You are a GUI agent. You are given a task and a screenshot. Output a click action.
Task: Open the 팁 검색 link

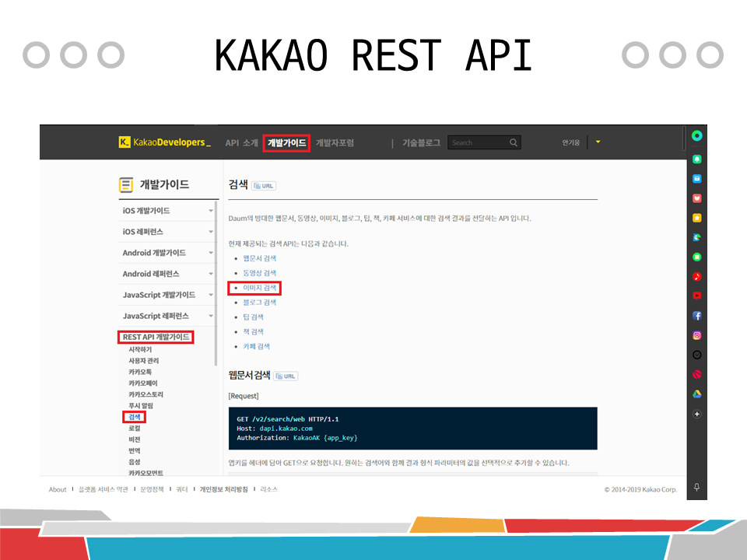click(253, 317)
